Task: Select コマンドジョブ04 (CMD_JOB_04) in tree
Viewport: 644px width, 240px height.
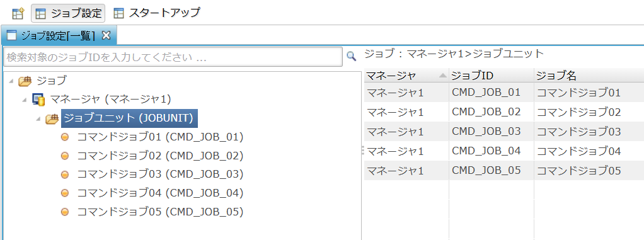Action: point(160,193)
